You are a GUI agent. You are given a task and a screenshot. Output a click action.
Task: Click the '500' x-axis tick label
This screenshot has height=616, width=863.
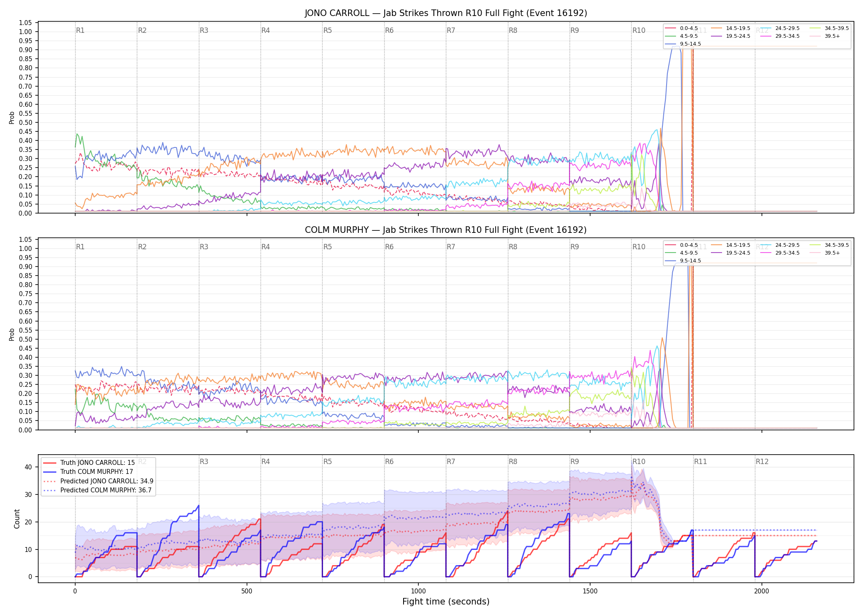tap(247, 591)
